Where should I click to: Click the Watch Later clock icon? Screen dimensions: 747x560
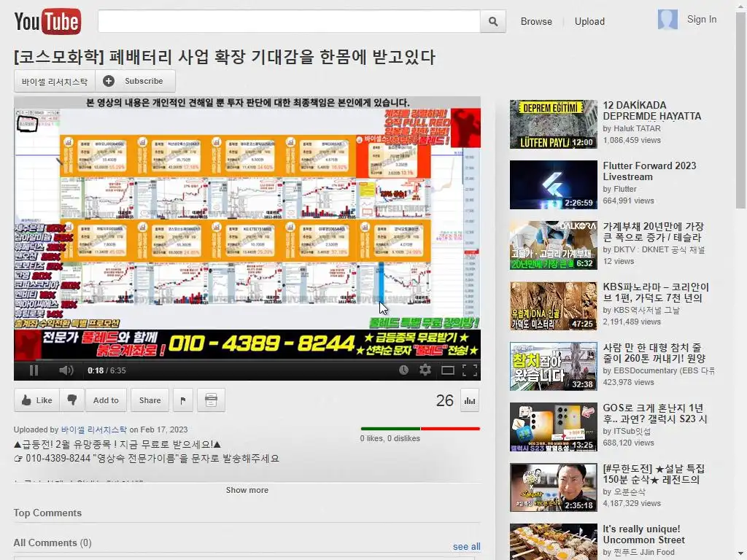click(403, 370)
